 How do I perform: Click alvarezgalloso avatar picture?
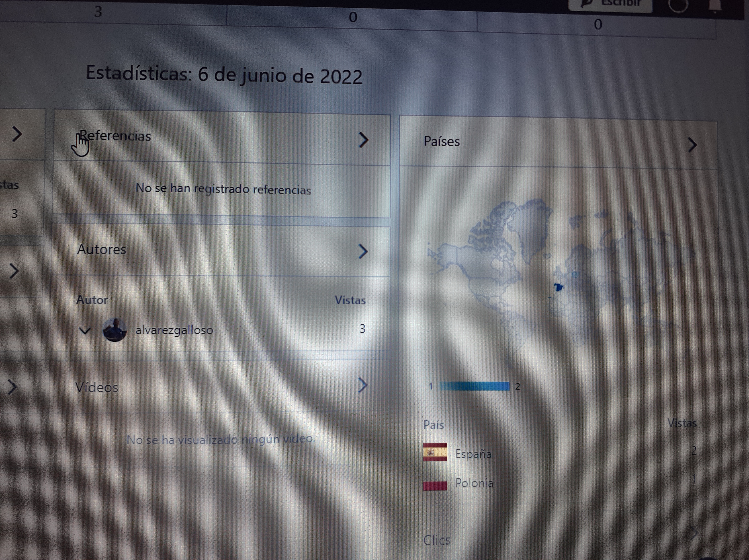[115, 330]
